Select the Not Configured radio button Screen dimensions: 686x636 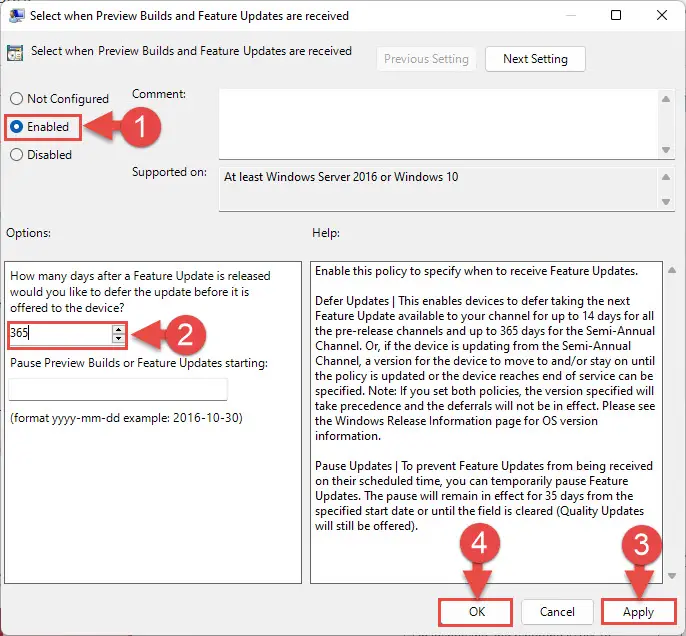click(x=16, y=98)
